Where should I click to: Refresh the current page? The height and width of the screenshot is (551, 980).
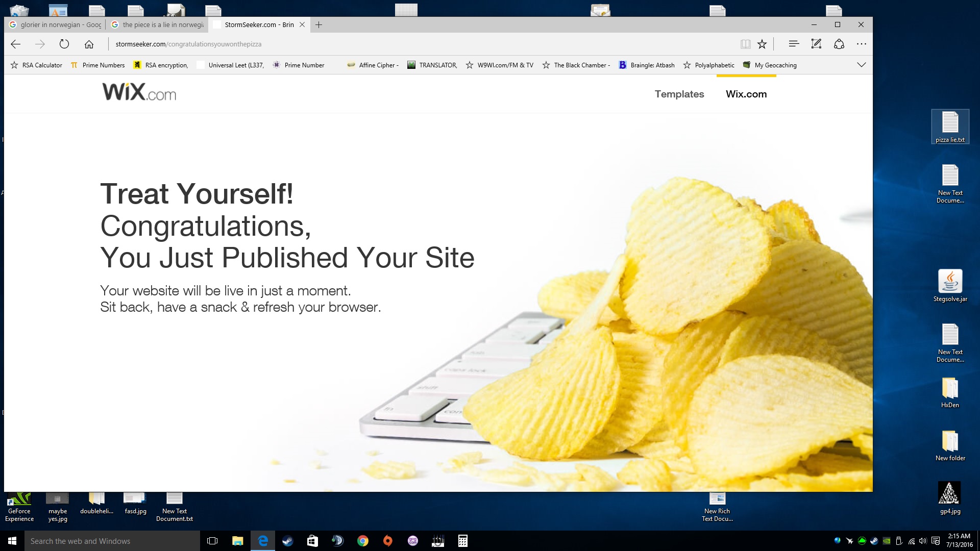[x=64, y=44]
